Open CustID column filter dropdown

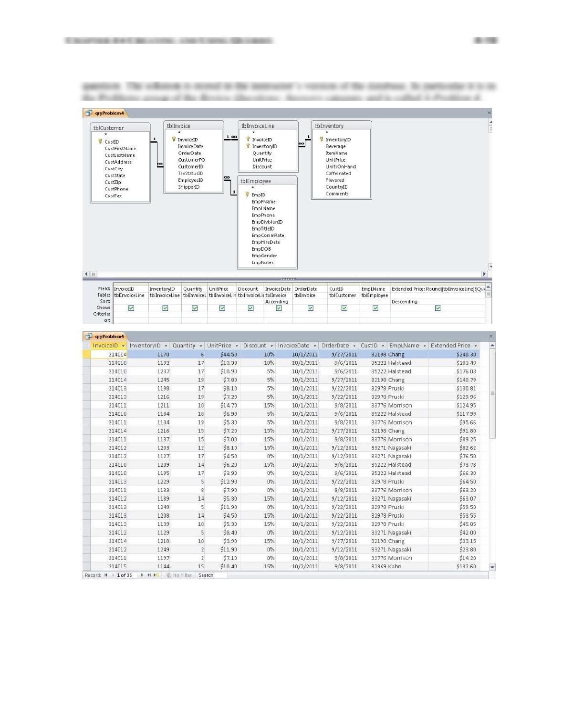[x=383, y=346]
